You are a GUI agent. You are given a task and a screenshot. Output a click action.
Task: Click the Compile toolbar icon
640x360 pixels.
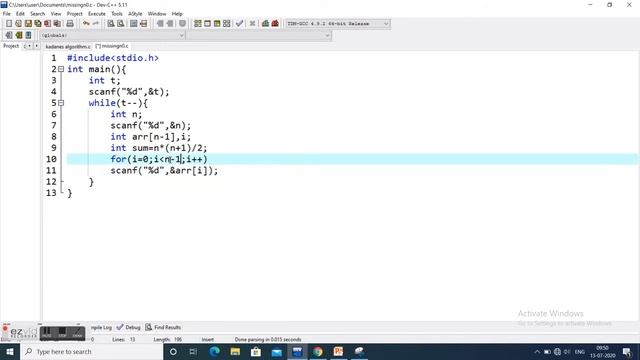(x=198, y=24)
